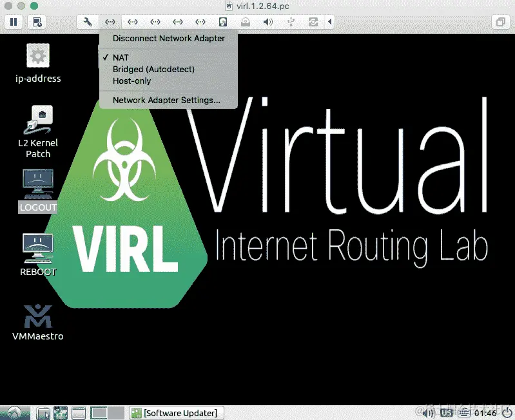
Task: Click the LOGOUT desktop icon
Action: [38, 191]
